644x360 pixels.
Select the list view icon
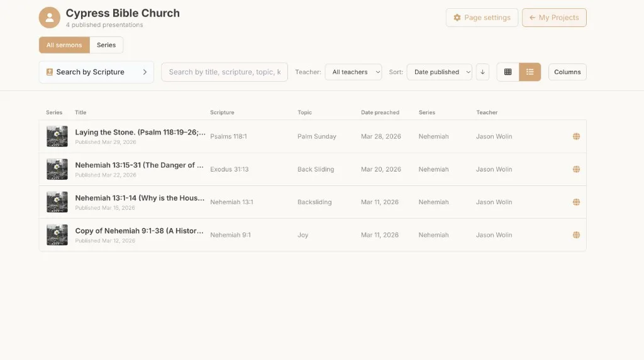530,72
